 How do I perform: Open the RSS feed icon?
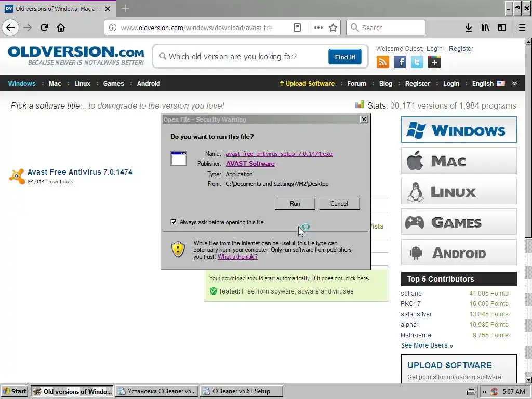coord(383,62)
